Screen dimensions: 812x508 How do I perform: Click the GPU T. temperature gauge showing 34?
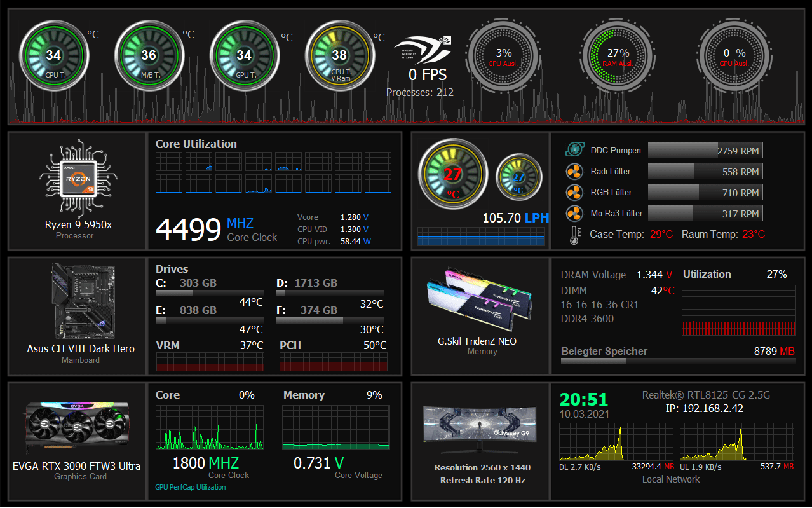pyautogui.click(x=244, y=57)
